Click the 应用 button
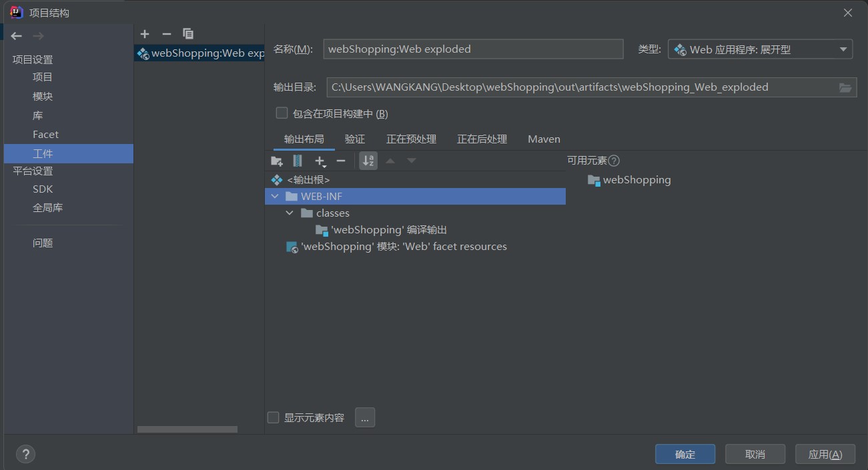Image resolution: width=868 pixels, height=470 pixels. pos(825,454)
